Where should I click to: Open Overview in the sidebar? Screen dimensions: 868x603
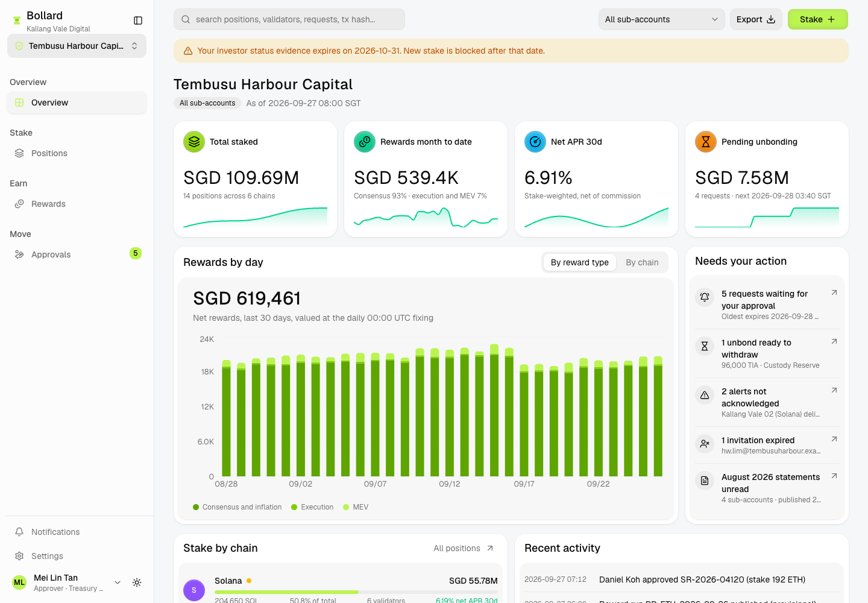(x=77, y=103)
